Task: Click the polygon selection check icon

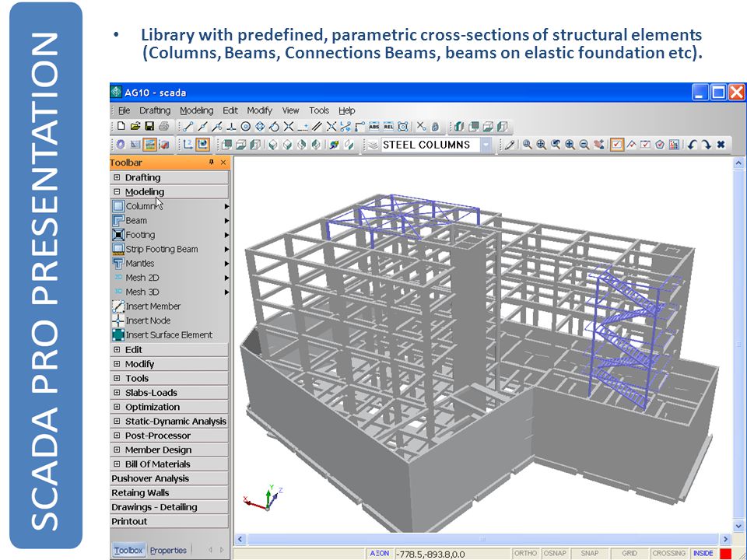Action: point(660,145)
